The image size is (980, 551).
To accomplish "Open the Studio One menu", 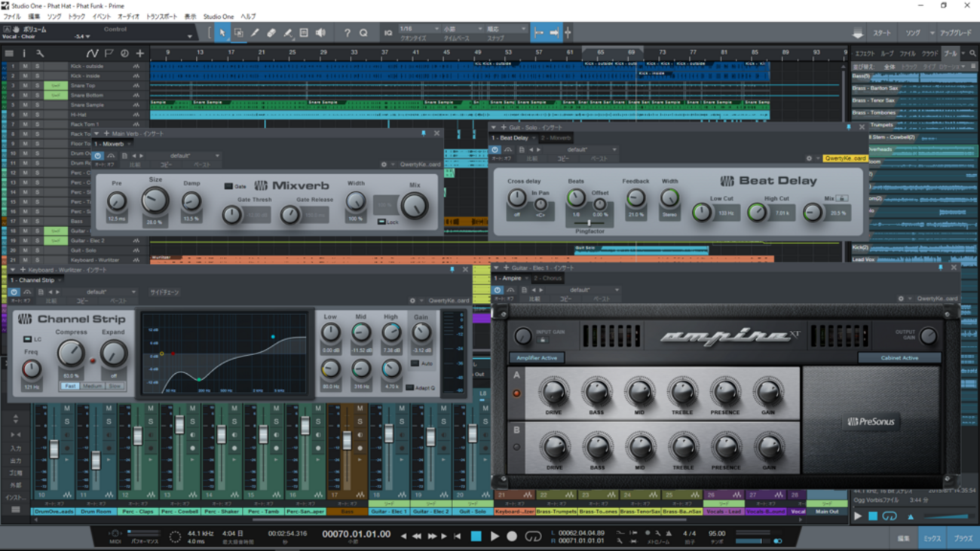I will point(219,16).
